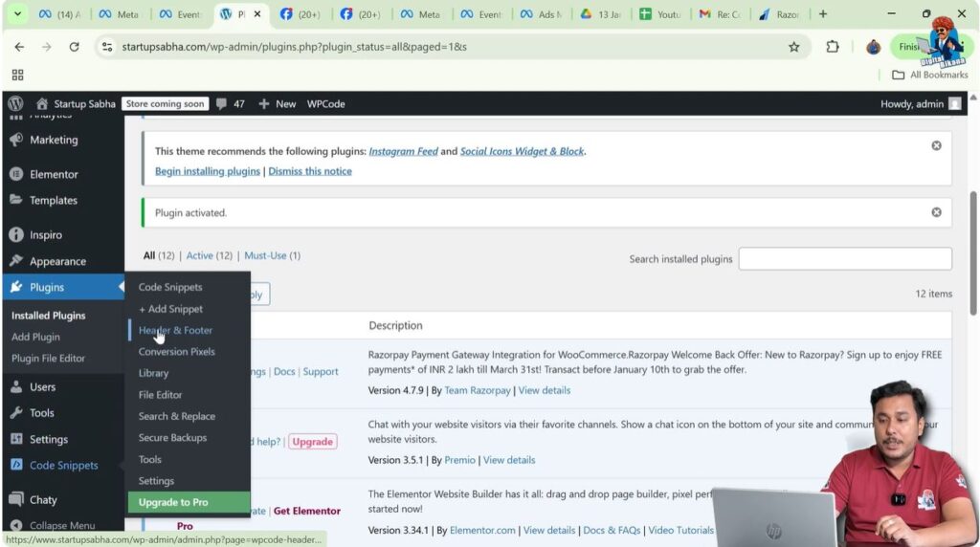The width and height of the screenshot is (980, 547).
Task: Click the browser address bar URL
Action: pyautogui.click(x=295, y=47)
